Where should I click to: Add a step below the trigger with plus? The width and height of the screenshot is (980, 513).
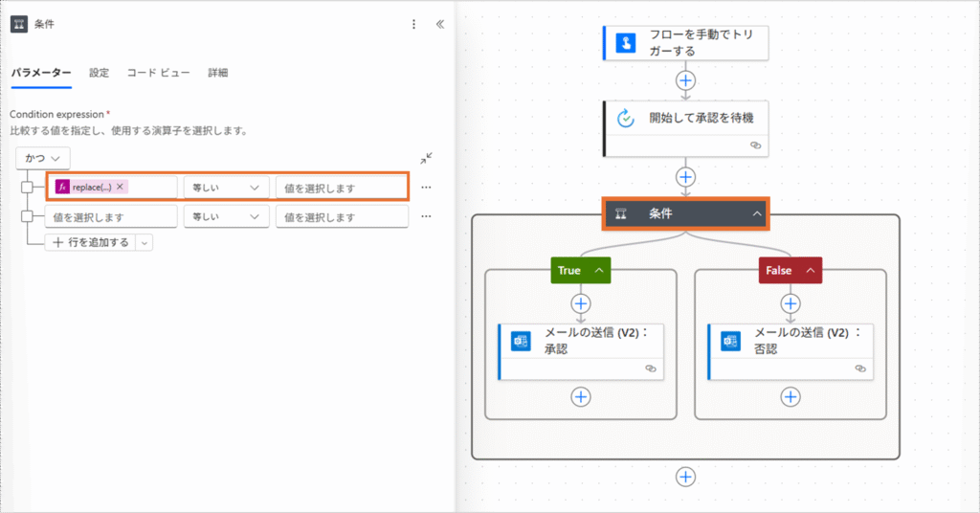click(685, 79)
